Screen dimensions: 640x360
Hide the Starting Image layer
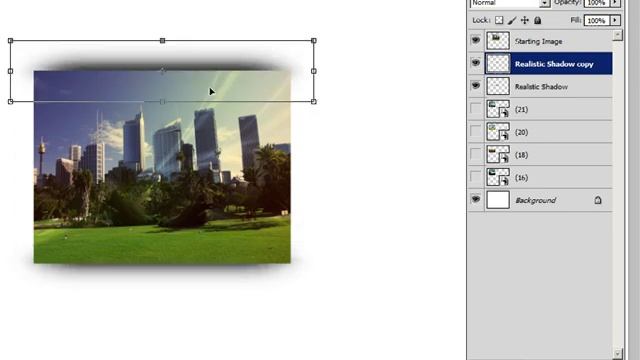[x=476, y=40]
